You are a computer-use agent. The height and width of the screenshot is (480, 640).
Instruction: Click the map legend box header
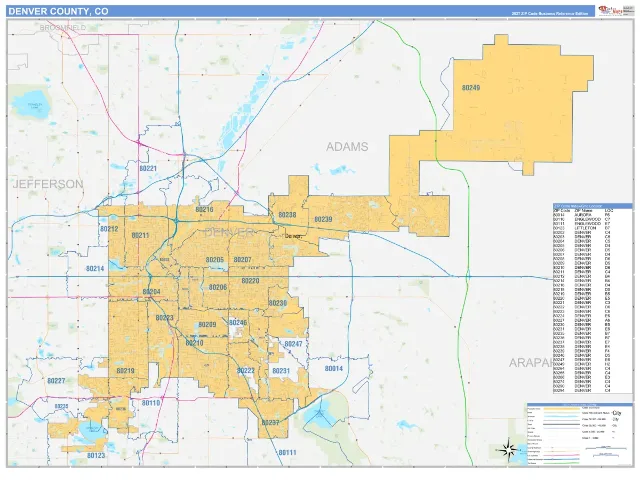pos(579,405)
